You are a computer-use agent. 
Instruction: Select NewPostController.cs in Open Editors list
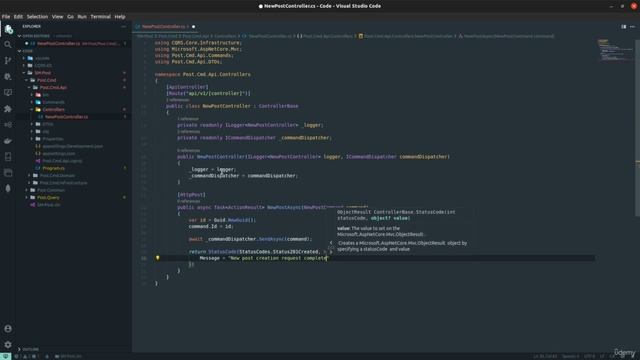point(59,43)
